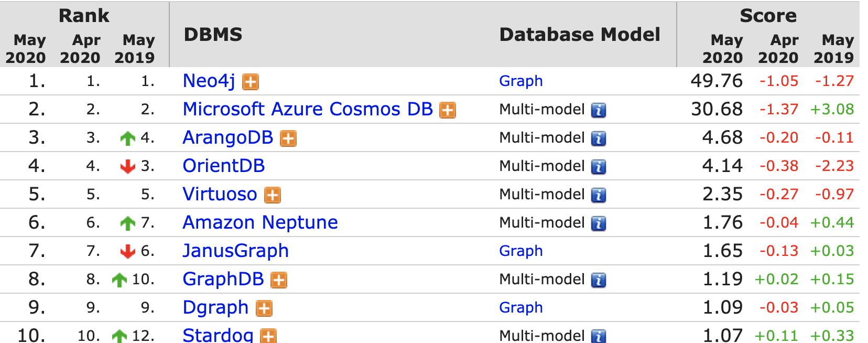Click the info icon in Amazon Neptune row
This screenshot has width=868, height=343.
click(x=599, y=223)
